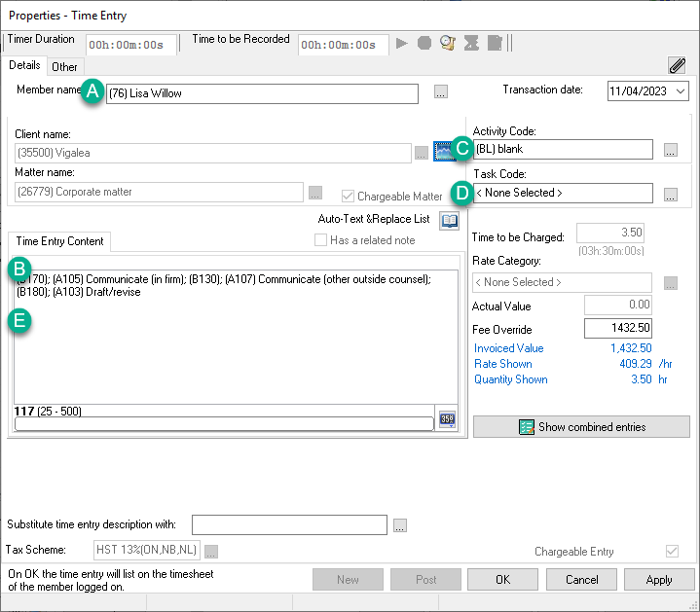This screenshot has width=700, height=612.
Task: Click the Matter name field Corporate matter
Action: coord(159,192)
